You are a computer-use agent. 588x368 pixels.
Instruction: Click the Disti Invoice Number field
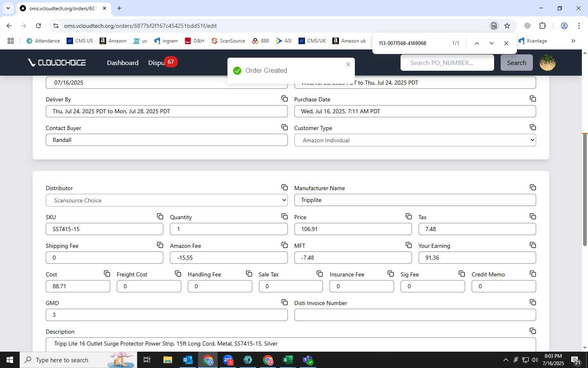(x=415, y=315)
